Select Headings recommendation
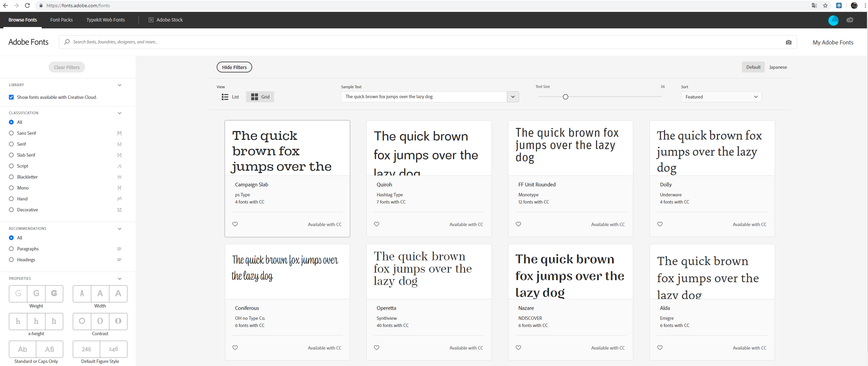 pos(11,260)
